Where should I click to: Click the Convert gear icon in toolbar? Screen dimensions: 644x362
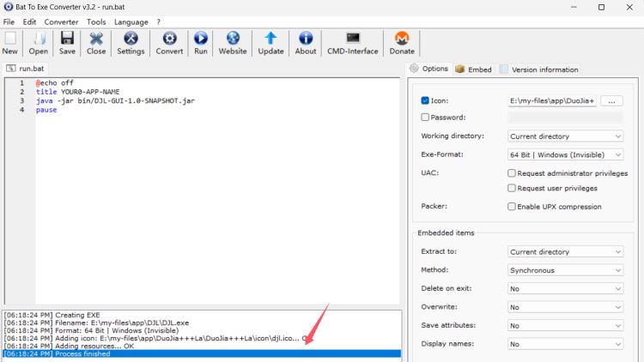[x=169, y=43]
